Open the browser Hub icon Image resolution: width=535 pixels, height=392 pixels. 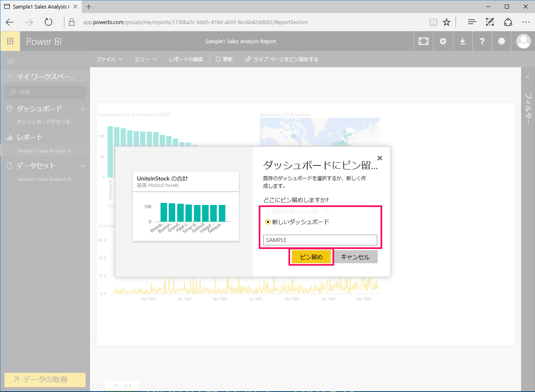tap(472, 22)
